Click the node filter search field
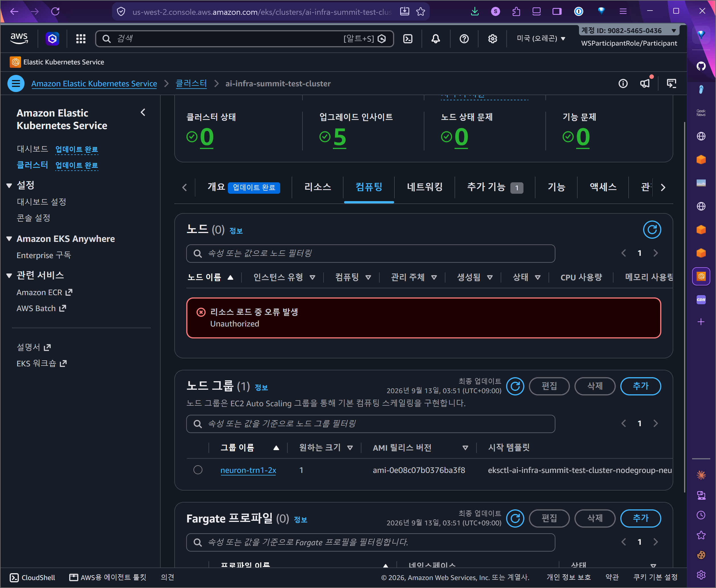This screenshot has height=588, width=716. 370,253
